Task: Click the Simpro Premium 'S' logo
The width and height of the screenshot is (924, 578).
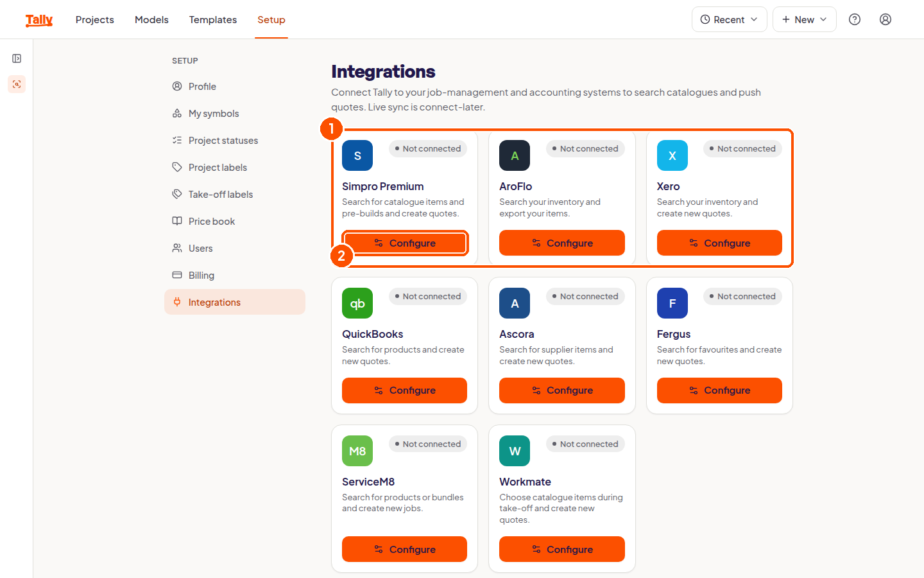Action: pos(357,155)
